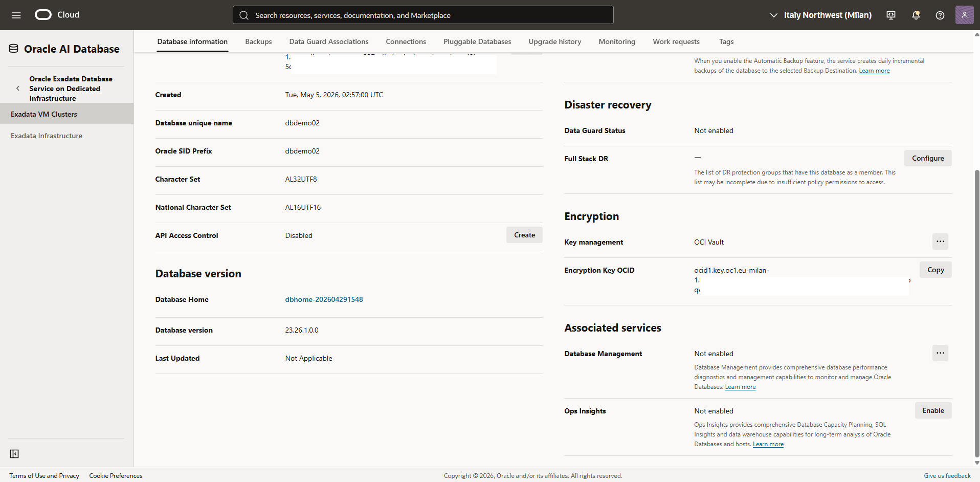This screenshot has height=482, width=980.
Task: Open the Connections tab
Action: pos(406,42)
